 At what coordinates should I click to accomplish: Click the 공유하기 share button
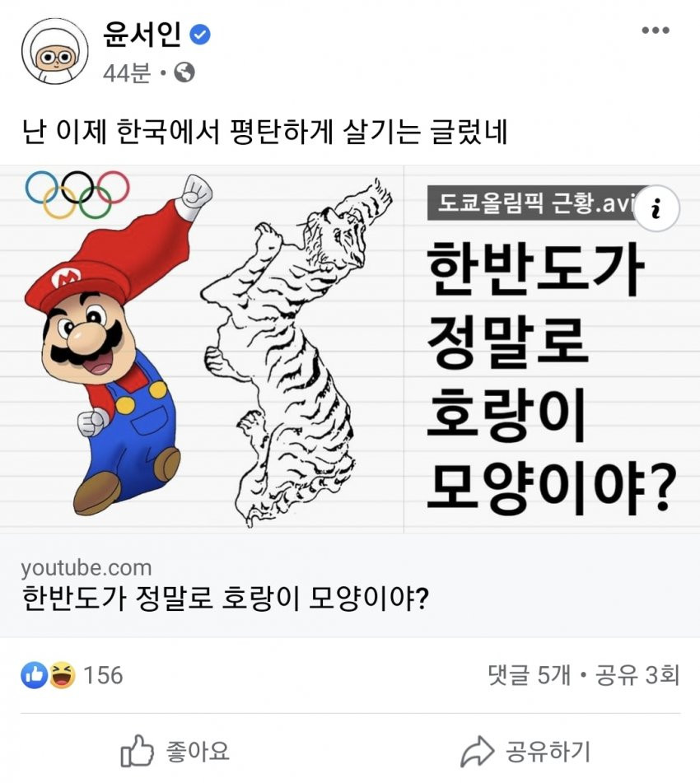[525, 751]
